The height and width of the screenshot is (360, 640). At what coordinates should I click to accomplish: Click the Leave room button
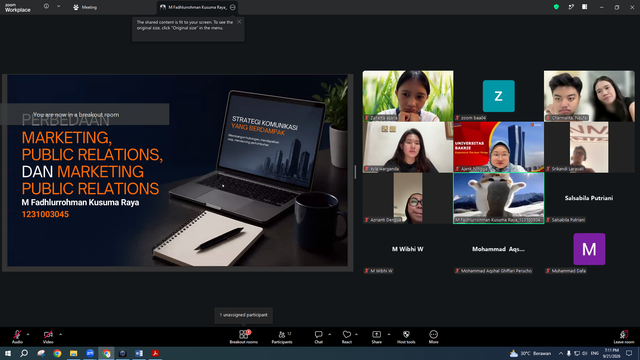coord(624,337)
